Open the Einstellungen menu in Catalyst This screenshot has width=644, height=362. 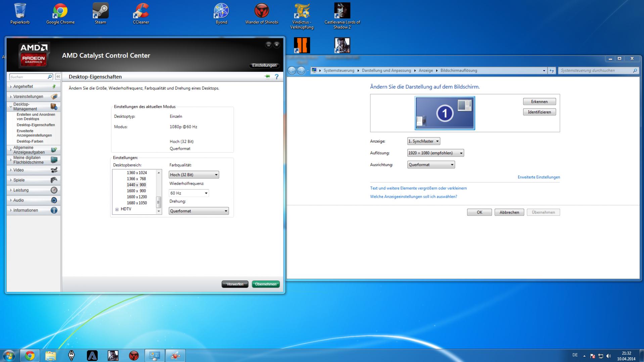click(265, 65)
